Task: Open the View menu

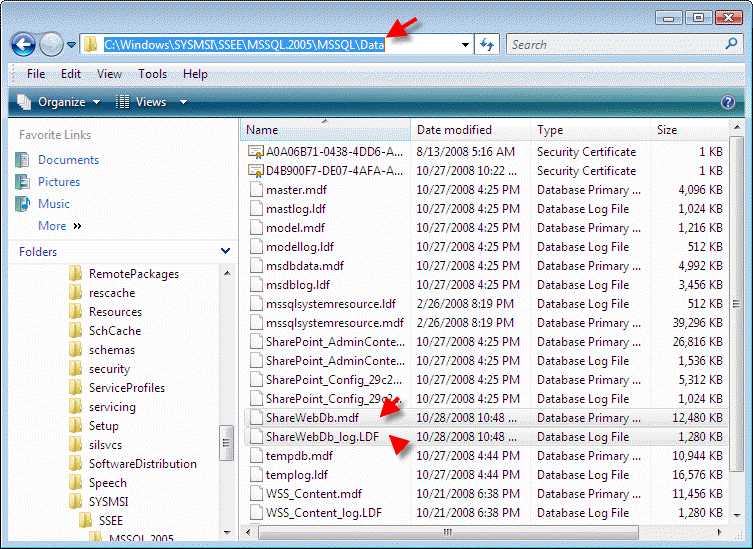Action: (x=109, y=74)
